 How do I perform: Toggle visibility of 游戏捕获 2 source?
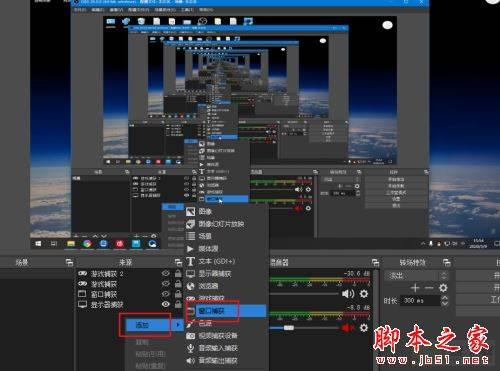[166, 274]
